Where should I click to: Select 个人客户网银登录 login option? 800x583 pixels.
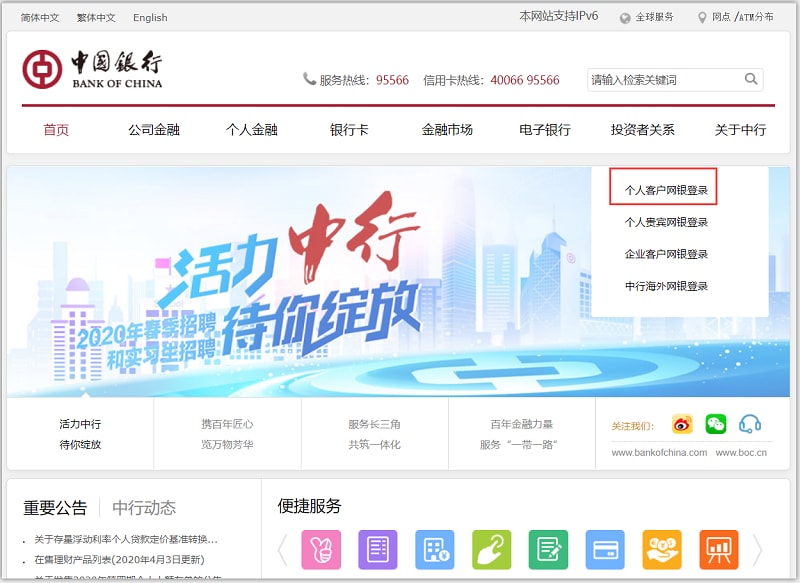665,189
